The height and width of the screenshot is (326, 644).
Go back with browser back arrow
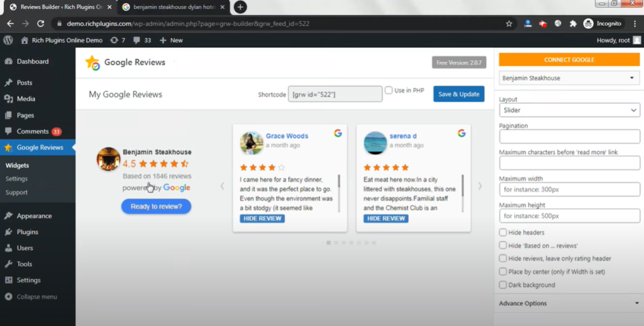(10, 23)
